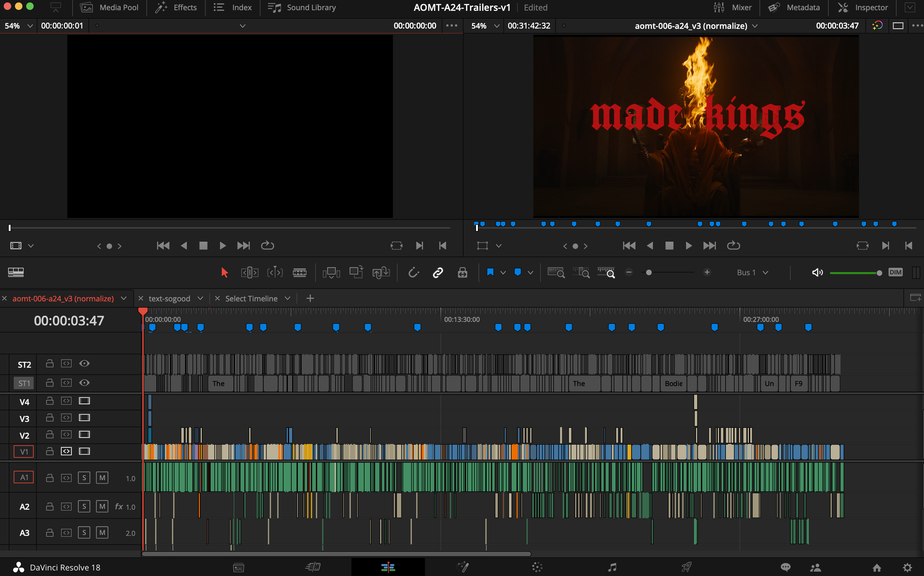Open the Fairlight page music note
Viewport: 924px width, 576px height.
tap(612, 567)
